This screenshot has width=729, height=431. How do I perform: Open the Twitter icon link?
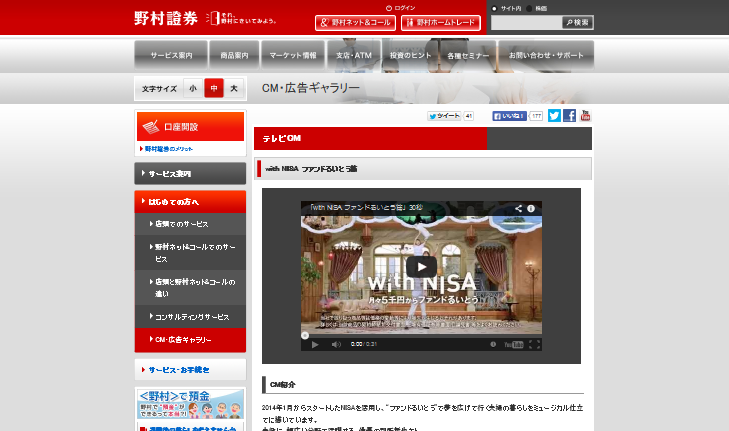pos(554,115)
